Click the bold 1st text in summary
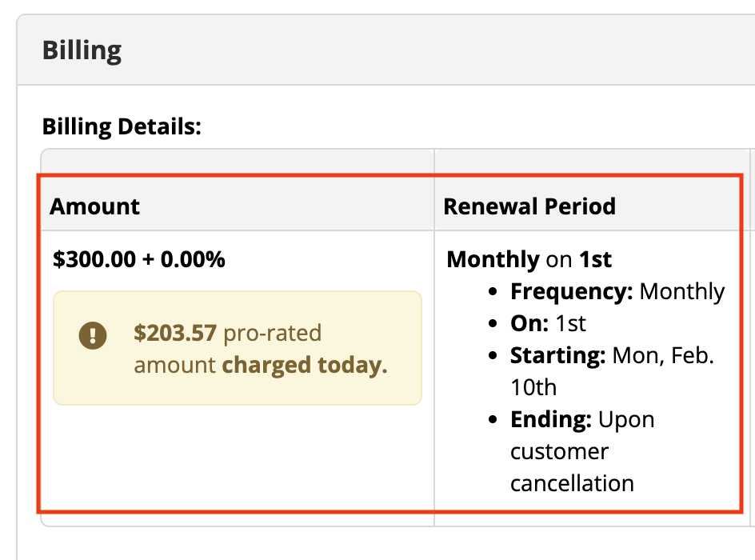This screenshot has width=755, height=560. click(595, 259)
